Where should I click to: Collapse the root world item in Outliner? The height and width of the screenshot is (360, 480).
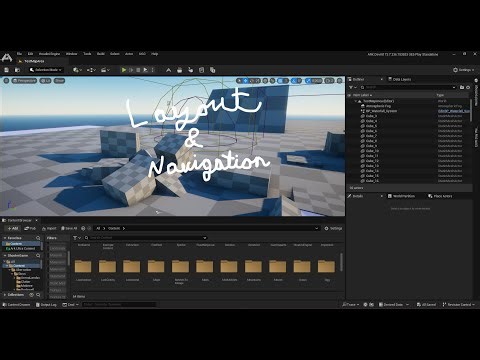[356, 101]
